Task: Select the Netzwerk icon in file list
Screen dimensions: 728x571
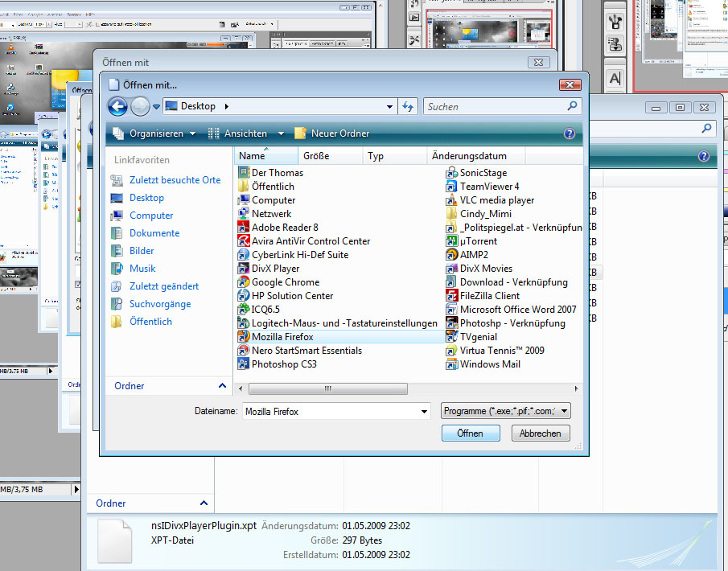Action: coord(243,214)
